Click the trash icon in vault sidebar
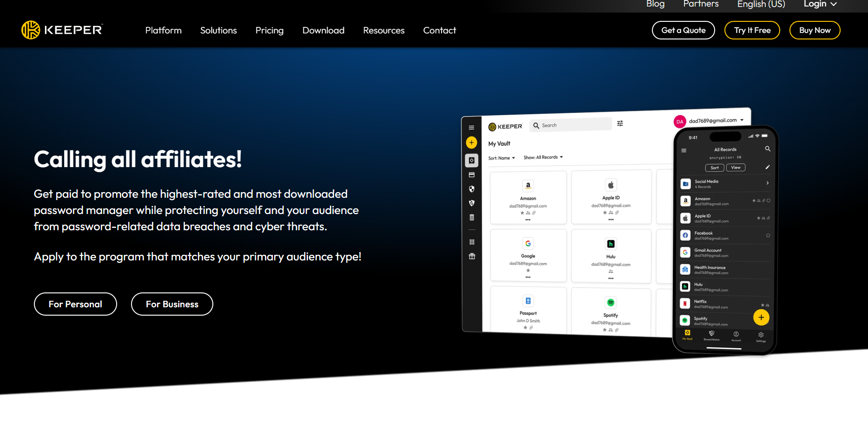This screenshot has width=868, height=421. click(x=472, y=217)
